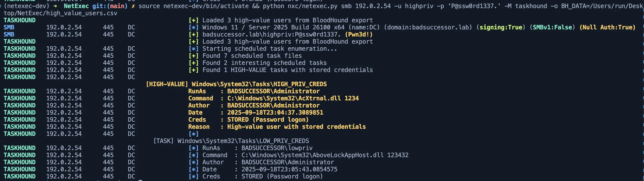Click 'High-value user with stored credentials' reason

pos(296,126)
